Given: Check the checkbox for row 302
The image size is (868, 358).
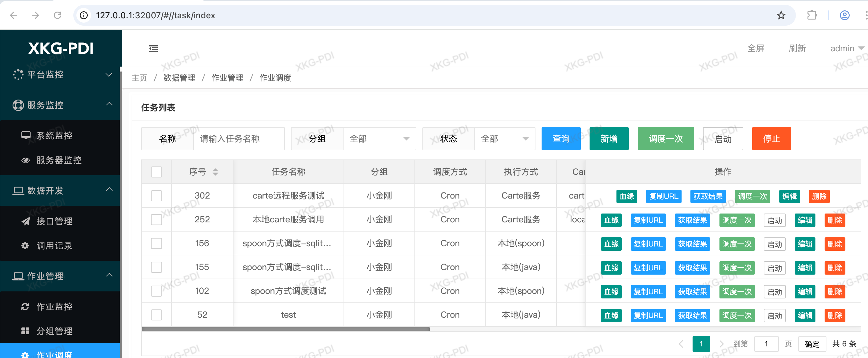Looking at the screenshot, I should click(156, 196).
